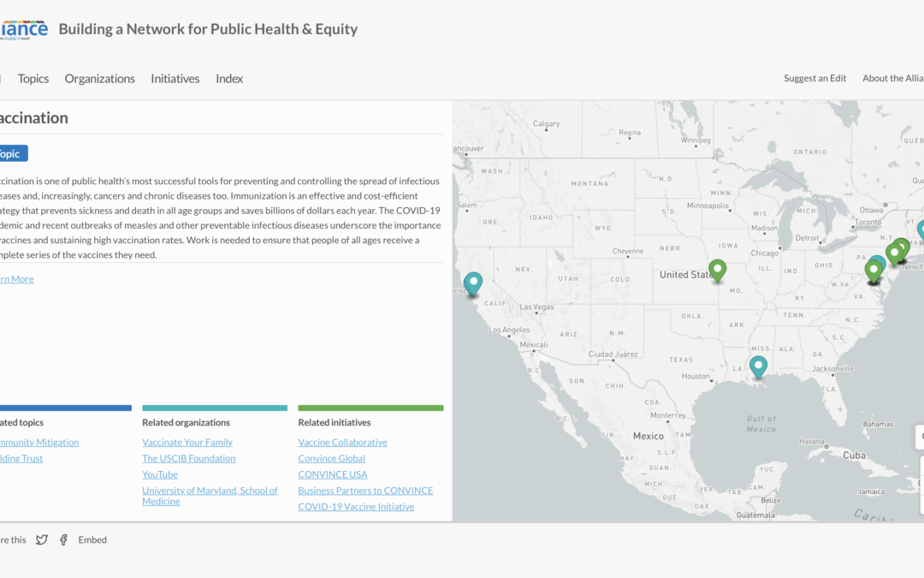The image size is (924, 578).
Task: Open the Organizations menu item
Action: pyautogui.click(x=99, y=78)
